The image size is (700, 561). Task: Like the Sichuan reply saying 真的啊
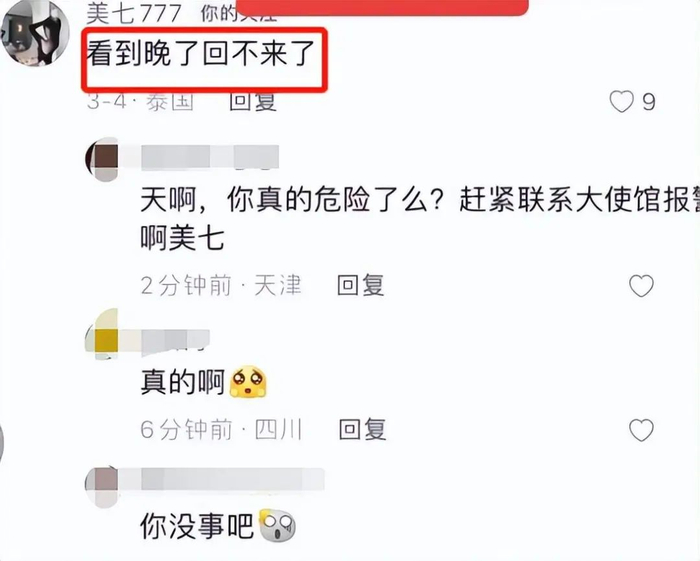[641, 430]
